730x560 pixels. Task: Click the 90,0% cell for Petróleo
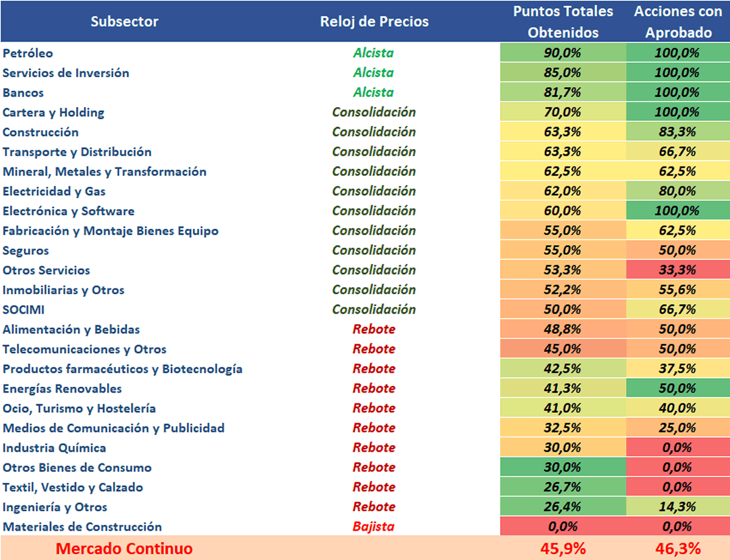click(x=563, y=53)
